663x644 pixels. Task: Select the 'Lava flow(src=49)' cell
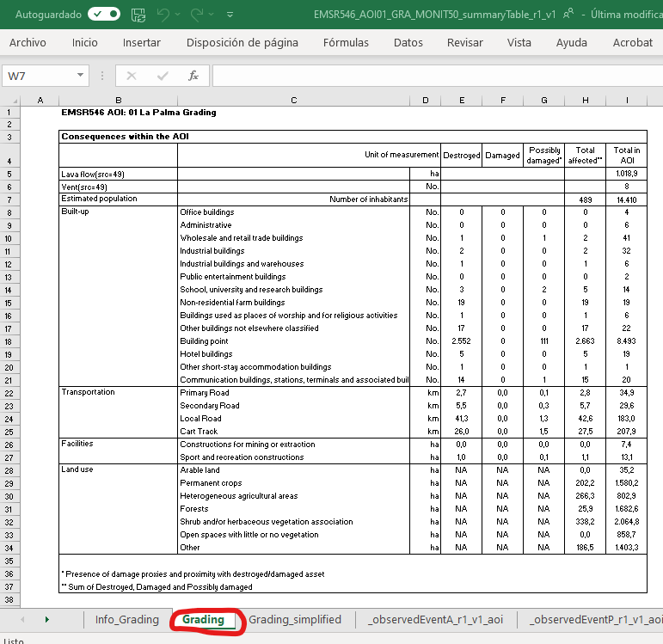[119, 175]
